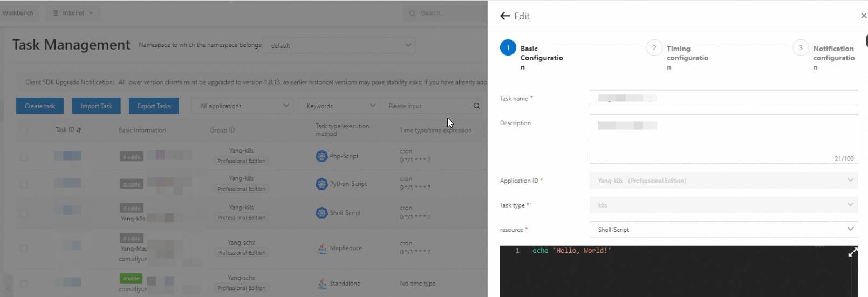Image resolution: width=868 pixels, height=297 pixels.
Task: Click the MapReduce Java icon
Action: [x=322, y=248]
